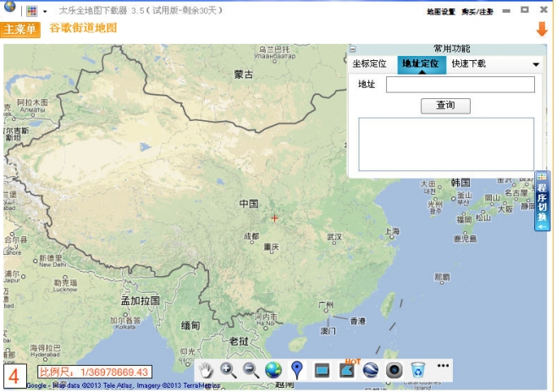Viewport: 557px width, 392px height.
Task: Click the 比例尺 scale readout
Action: tap(95, 372)
